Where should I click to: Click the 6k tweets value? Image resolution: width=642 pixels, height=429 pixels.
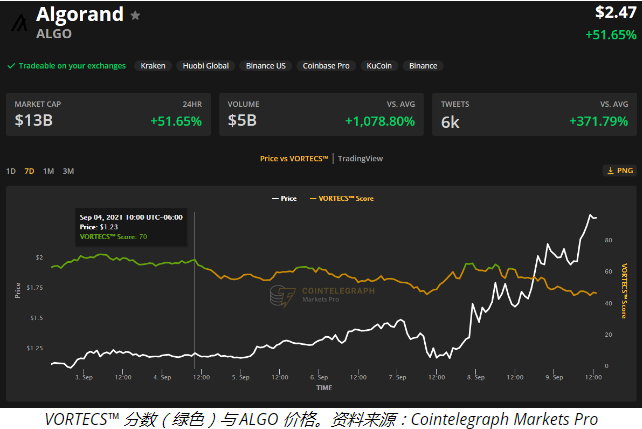(450, 122)
